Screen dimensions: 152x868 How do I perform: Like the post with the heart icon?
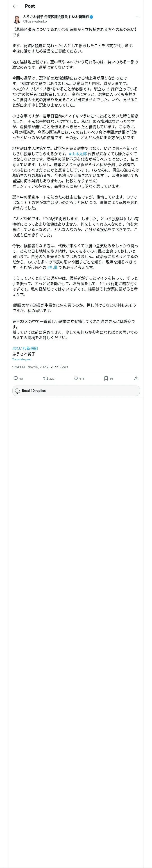(x=76, y=378)
